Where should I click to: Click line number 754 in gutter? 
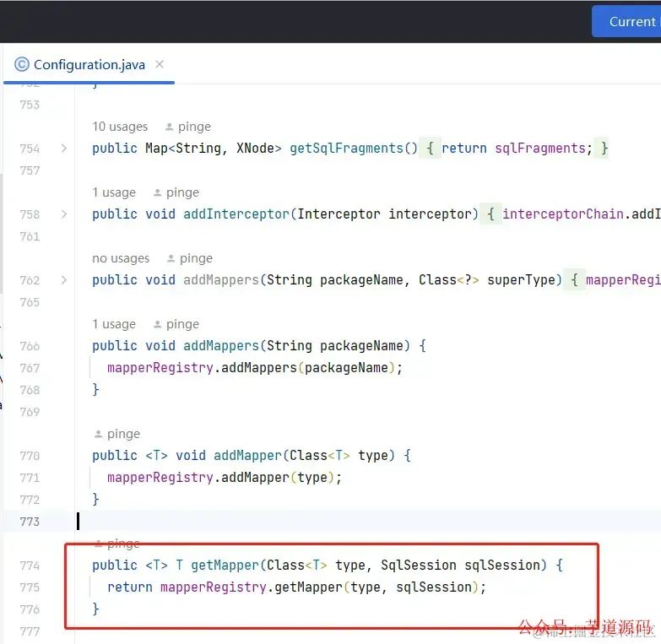pos(30,149)
